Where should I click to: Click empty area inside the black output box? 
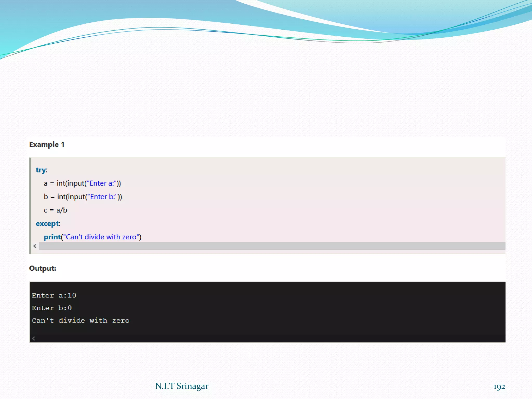(x=312, y=312)
